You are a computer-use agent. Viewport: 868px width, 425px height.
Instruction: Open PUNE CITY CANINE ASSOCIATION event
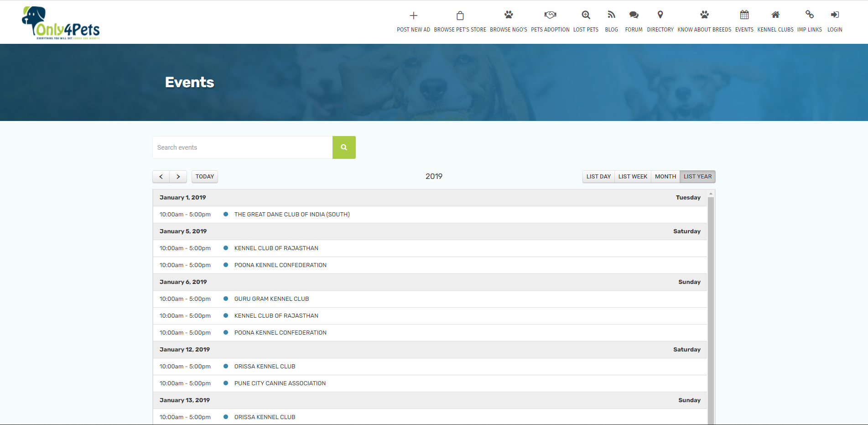pos(280,383)
